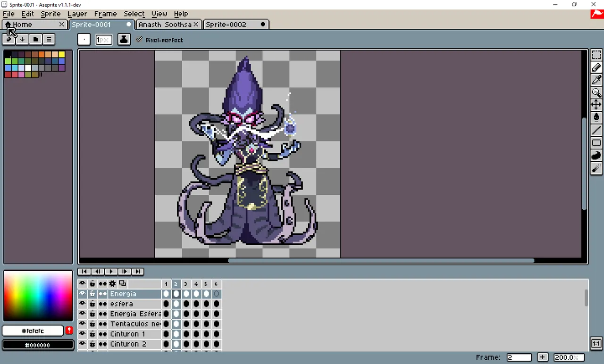Toggle visibility of all layers in the timeline header
This screenshot has width=604, height=364.
83,284
